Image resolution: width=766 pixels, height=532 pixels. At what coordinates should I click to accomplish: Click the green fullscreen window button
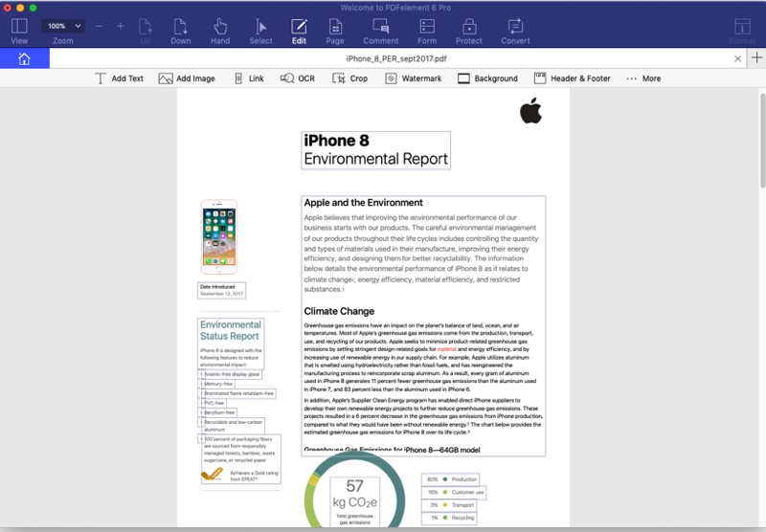tap(33, 8)
